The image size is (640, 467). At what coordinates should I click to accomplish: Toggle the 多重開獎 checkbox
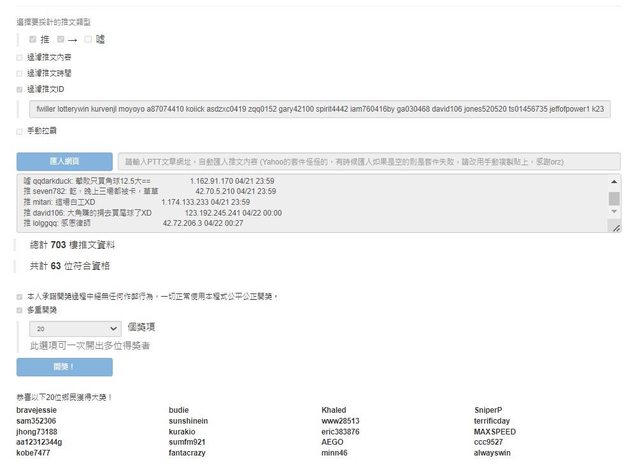click(20, 311)
